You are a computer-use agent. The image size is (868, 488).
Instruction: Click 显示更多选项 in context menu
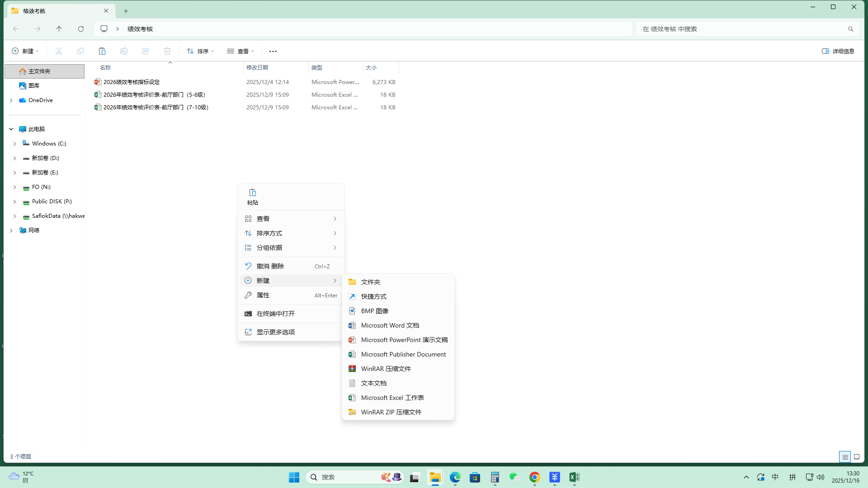pyautogui.click(x=275, y=332)
